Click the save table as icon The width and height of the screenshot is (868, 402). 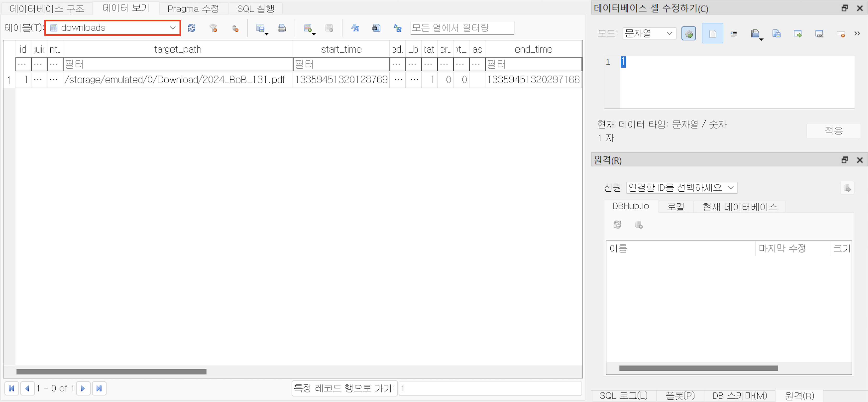(x=260, y=28)
